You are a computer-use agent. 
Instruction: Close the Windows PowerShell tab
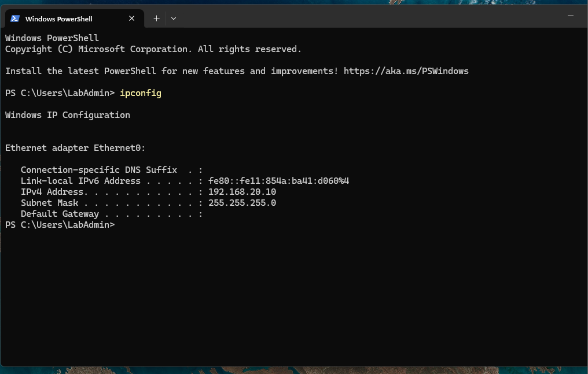(131, 18)
